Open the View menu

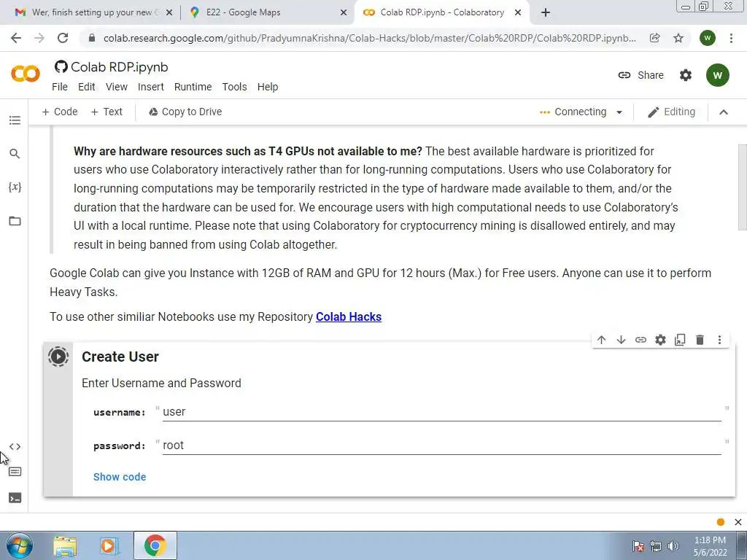(x=117, y=87)
